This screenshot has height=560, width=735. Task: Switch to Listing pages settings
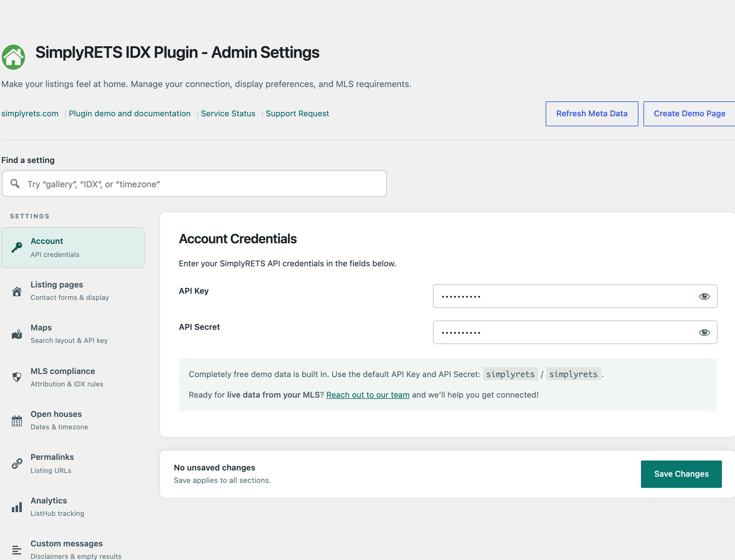click(73, 291)
